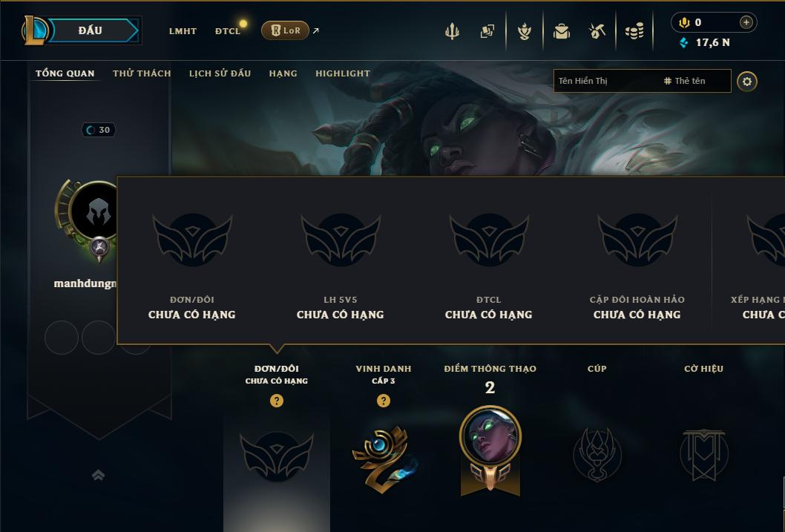Open the Collection cards icon
Image resolution: width=785 pixels, height=532 pixels.
(x=487, y=31)
